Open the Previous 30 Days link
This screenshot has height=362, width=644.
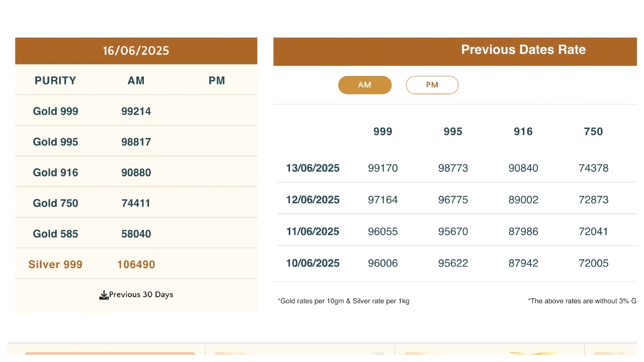141,295
